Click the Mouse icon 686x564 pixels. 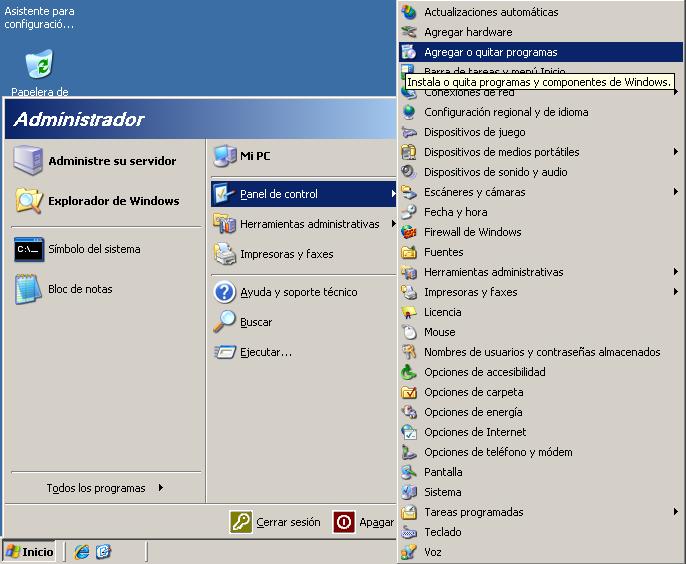409,332
